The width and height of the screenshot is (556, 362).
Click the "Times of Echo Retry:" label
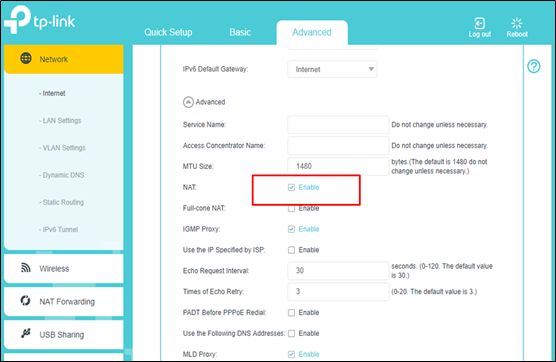tap(213, 292)
